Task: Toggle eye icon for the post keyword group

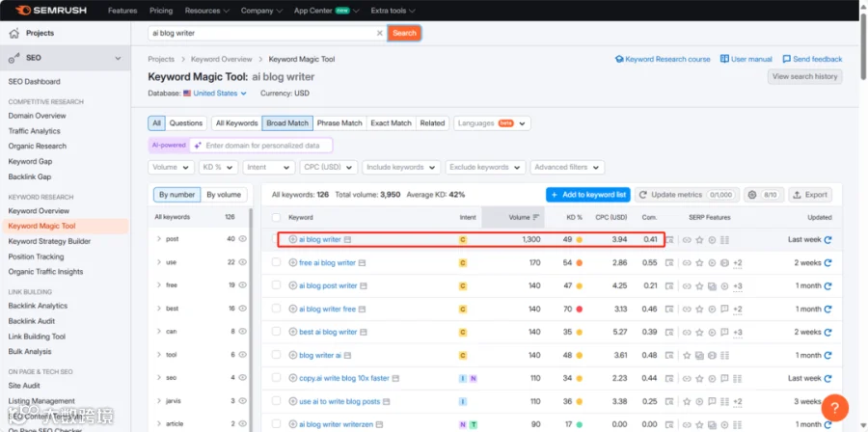Action: (x=242, y=239)
